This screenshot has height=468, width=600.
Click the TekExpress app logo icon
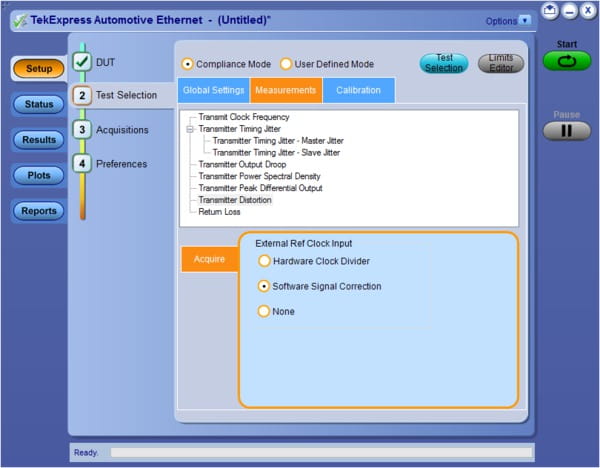point(20,20)
